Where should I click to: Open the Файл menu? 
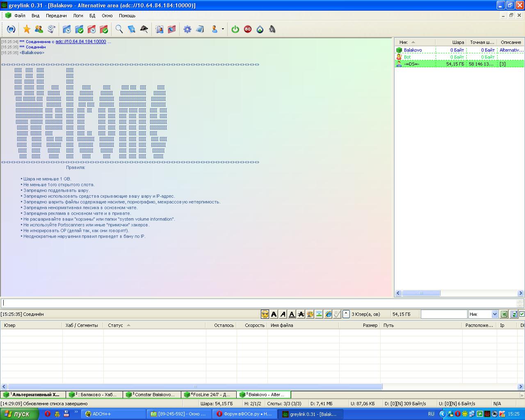[x=20, y=16]
